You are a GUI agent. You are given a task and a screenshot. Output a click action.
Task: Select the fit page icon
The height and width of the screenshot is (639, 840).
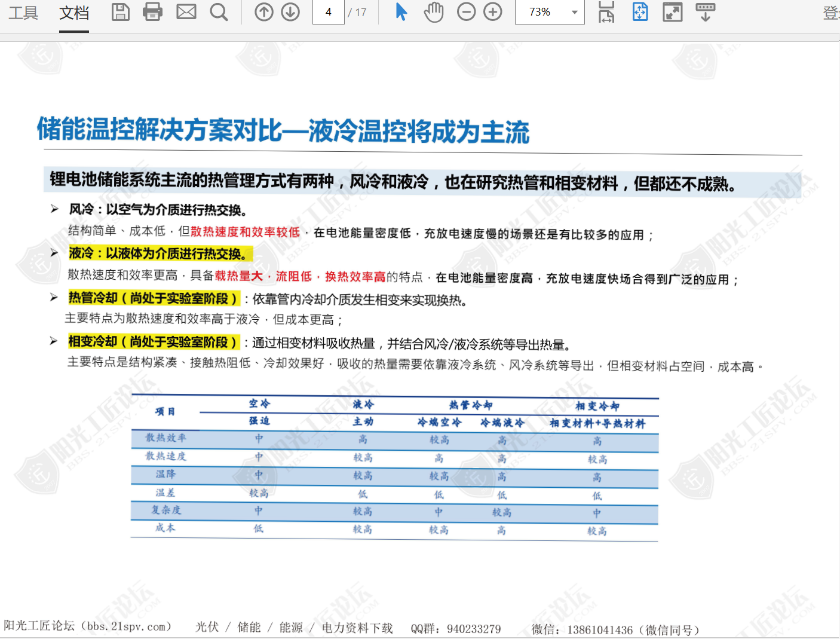coord(640,12)
